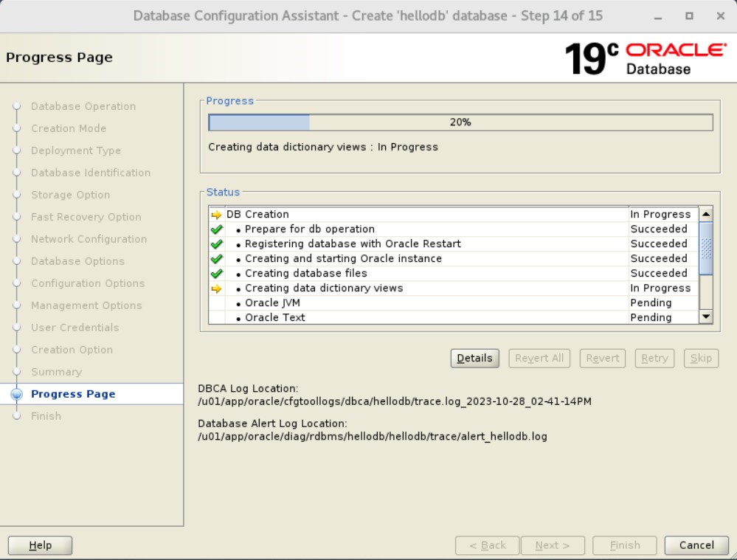
Task: Click yellow arrow beside Creating data dictionary views
Action: 216,288
